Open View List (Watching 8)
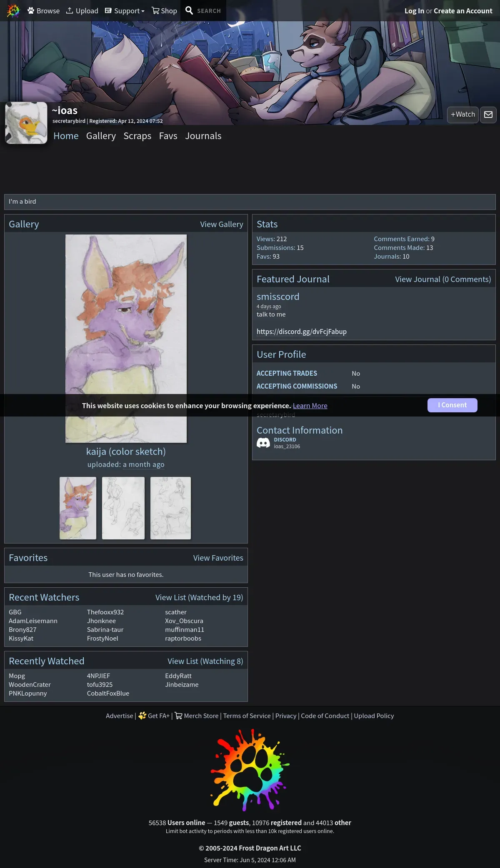This screenshot has height=868, width=500. 205,661
